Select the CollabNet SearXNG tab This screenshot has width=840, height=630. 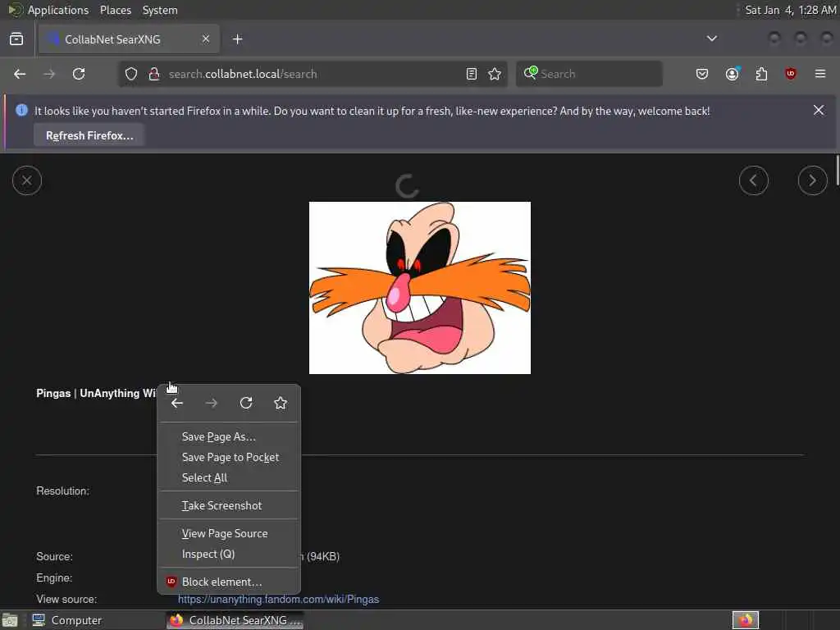click(129, 39)
